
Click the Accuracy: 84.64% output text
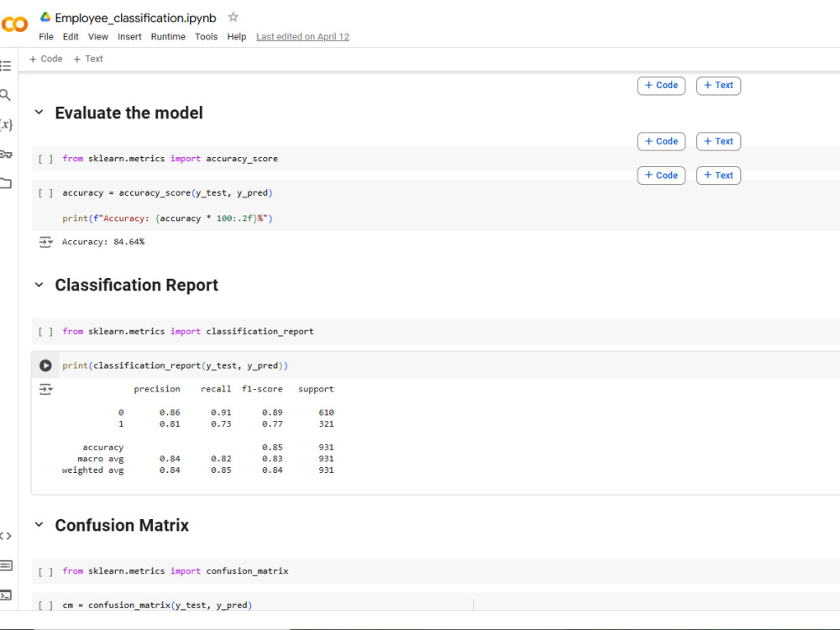tap(103, 242)
